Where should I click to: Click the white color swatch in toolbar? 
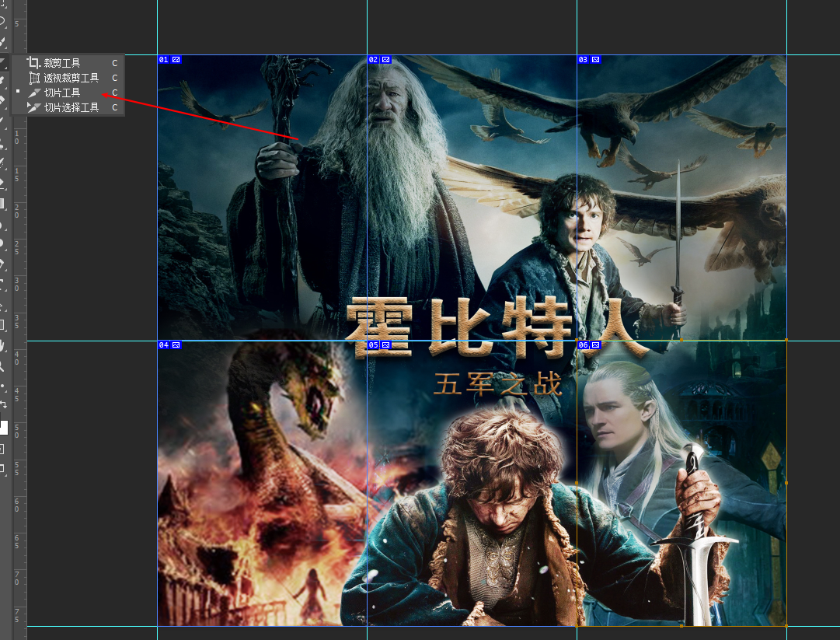[x=4, y=427]
